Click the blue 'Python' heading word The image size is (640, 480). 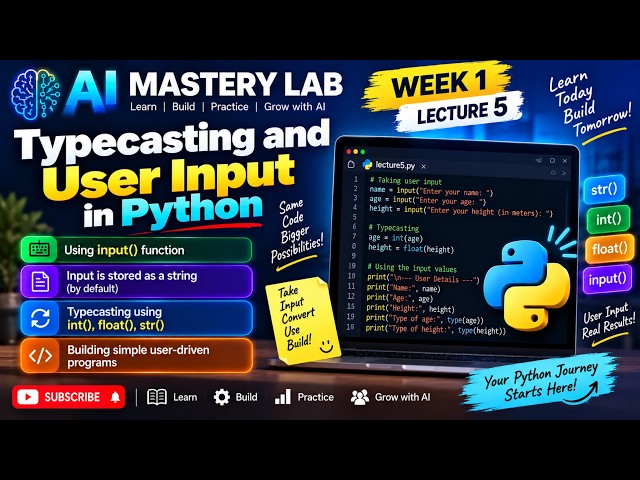[x=192, y=211]
